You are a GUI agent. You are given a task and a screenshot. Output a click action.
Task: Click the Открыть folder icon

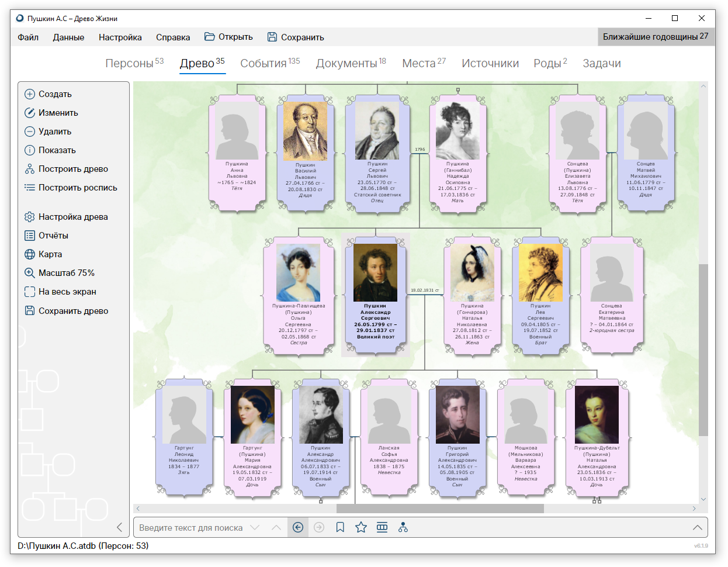[x=210, y=37]
